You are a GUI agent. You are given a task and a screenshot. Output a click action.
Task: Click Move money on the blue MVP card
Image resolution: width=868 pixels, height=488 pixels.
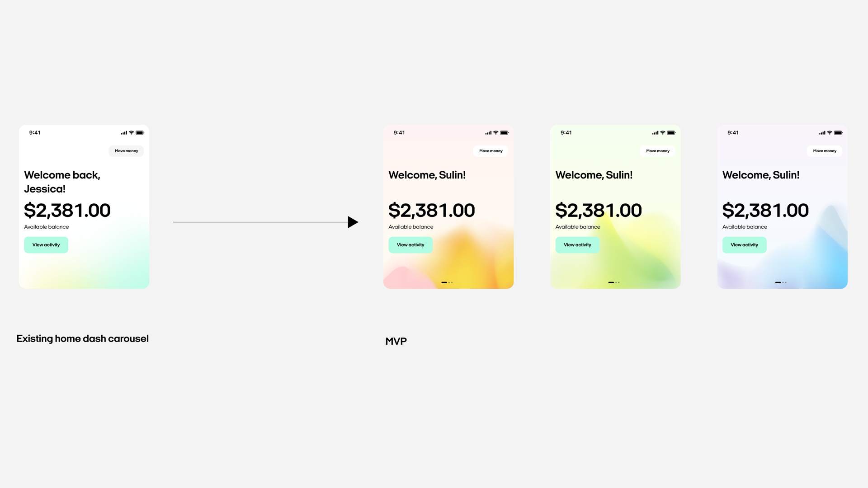pos(825,150)
